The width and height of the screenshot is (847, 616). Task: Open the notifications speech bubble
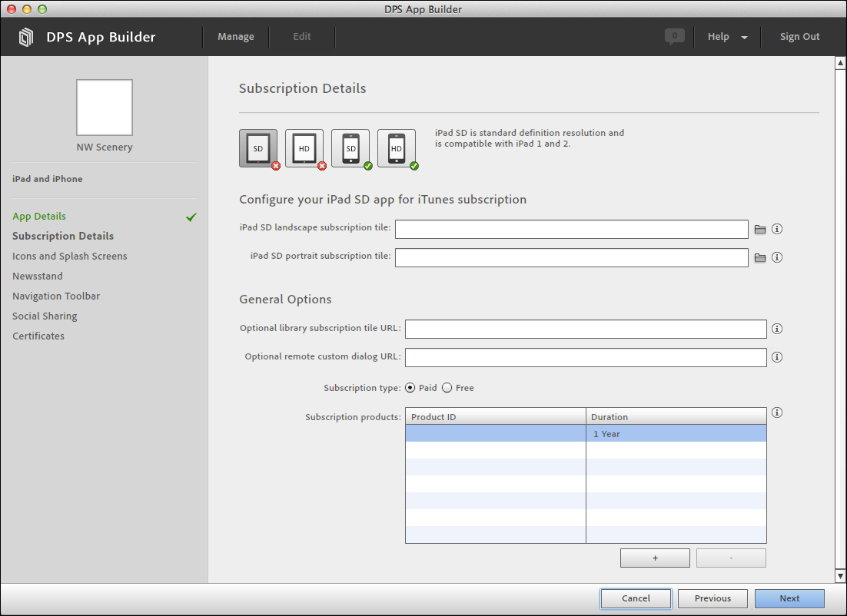675,36
